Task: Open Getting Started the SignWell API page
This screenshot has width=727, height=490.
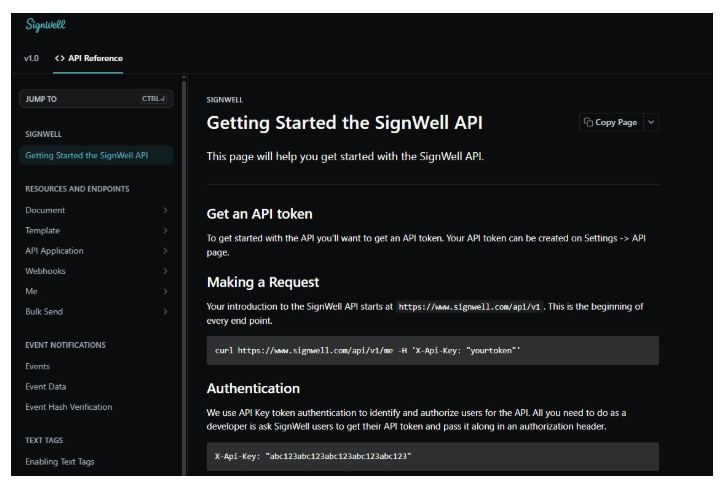Action: coord(96,155)
